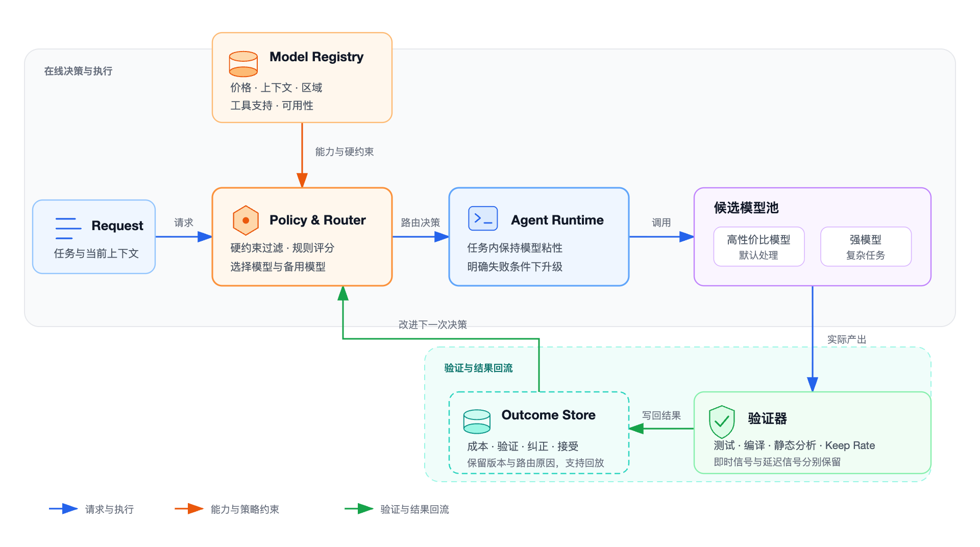980x547 pixels.
Task: Click the 验证与结果回流 group label
Action: click(x=478, y=368)
